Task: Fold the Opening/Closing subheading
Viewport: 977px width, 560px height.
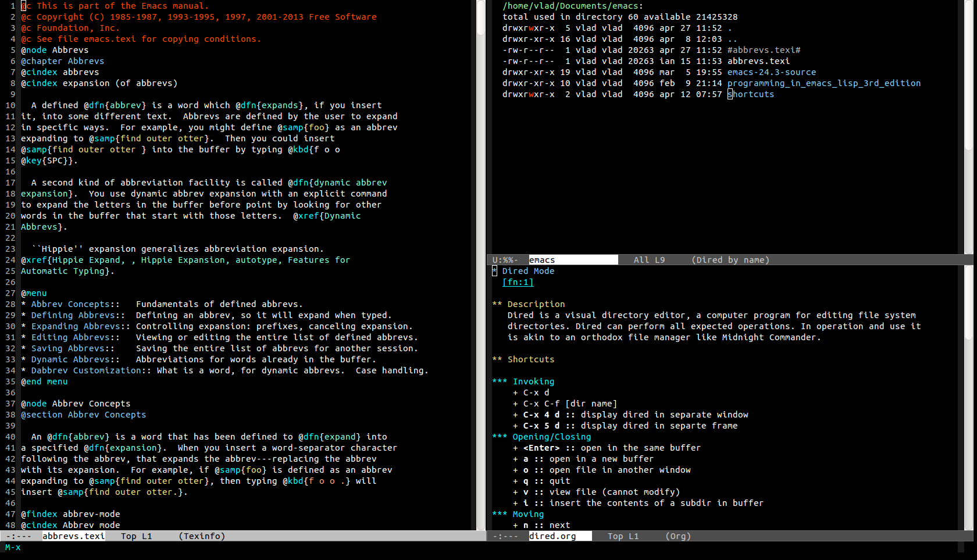Action: (x=541, y=437)
